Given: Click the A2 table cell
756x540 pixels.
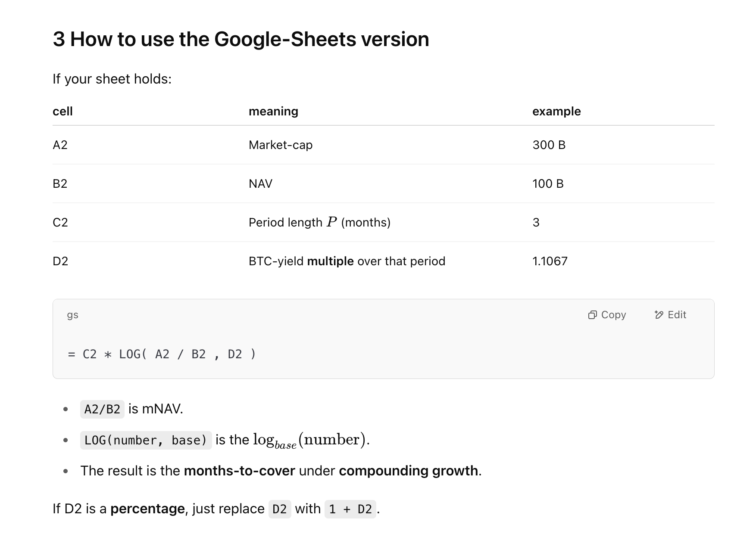Looking at the screenshot, I should pyautogui.click(x=60, y=145).
